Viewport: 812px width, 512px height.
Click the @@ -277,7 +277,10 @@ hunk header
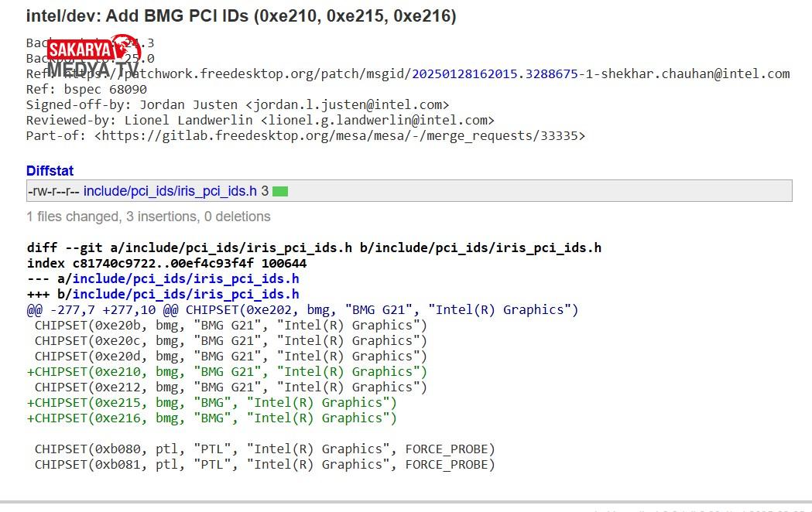pyautogui.click(x=102, y=309)
